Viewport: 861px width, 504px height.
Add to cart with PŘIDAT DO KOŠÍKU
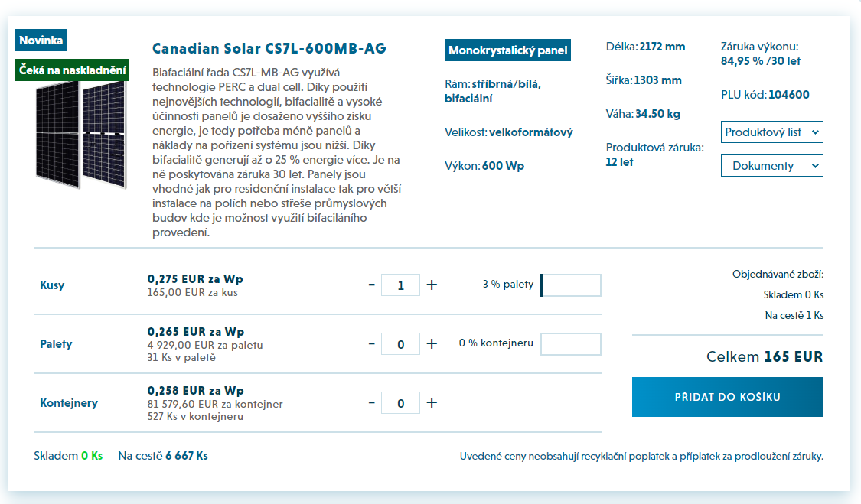(x=728, y=397)
